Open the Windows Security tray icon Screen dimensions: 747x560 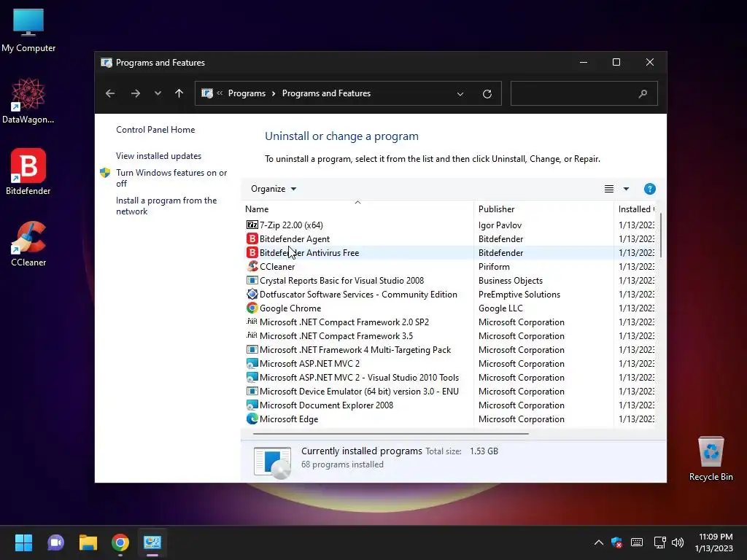click(x=616, y=542)
